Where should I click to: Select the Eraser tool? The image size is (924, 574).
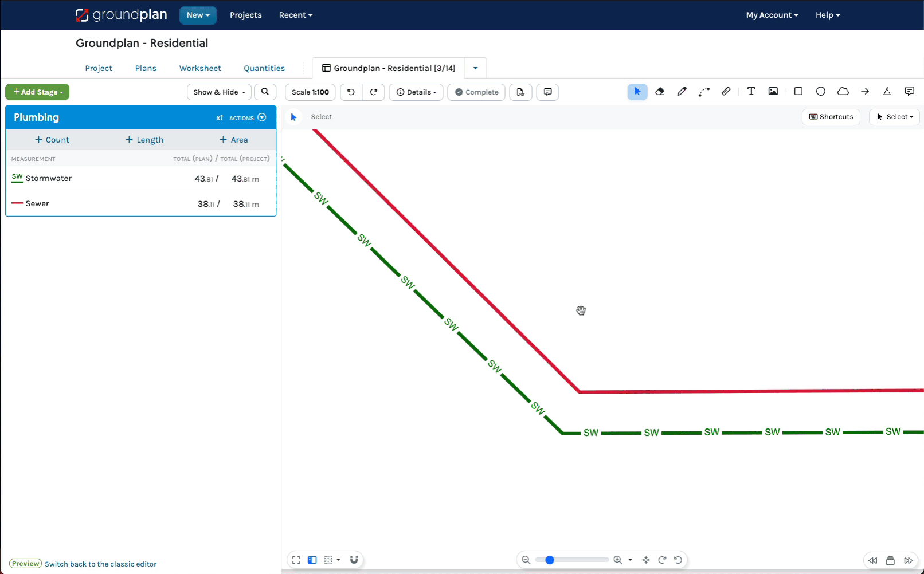(x=660, y=92)
